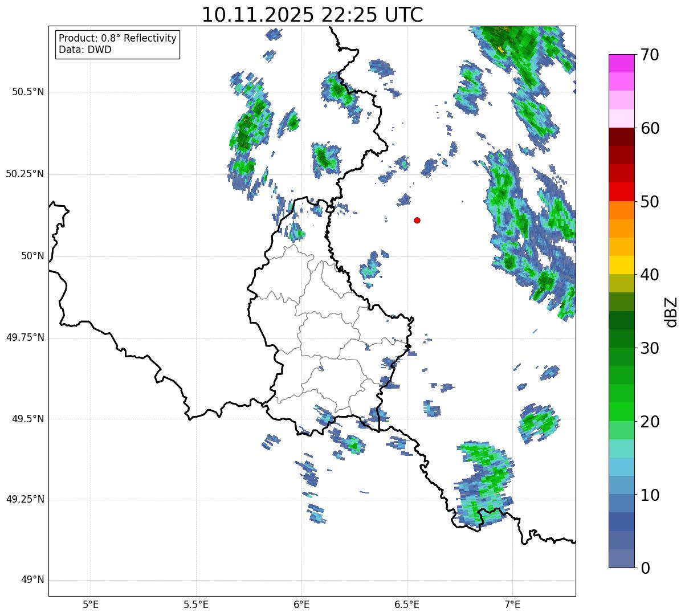Click the longitude label 5.5°E
Image resolution: width=685 pixels, height=616 pixels.
tap(196, 604)
